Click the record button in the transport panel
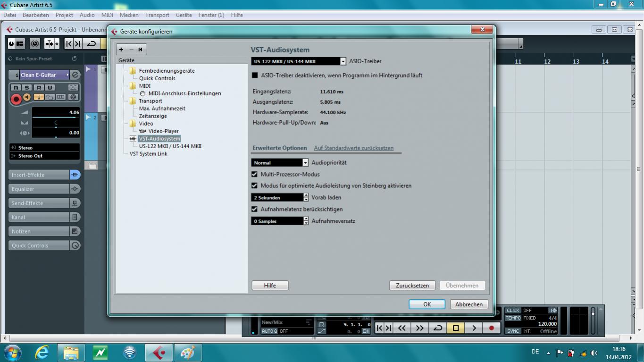The width and height of the screenshot is (644, 362). tap(491, 328)
